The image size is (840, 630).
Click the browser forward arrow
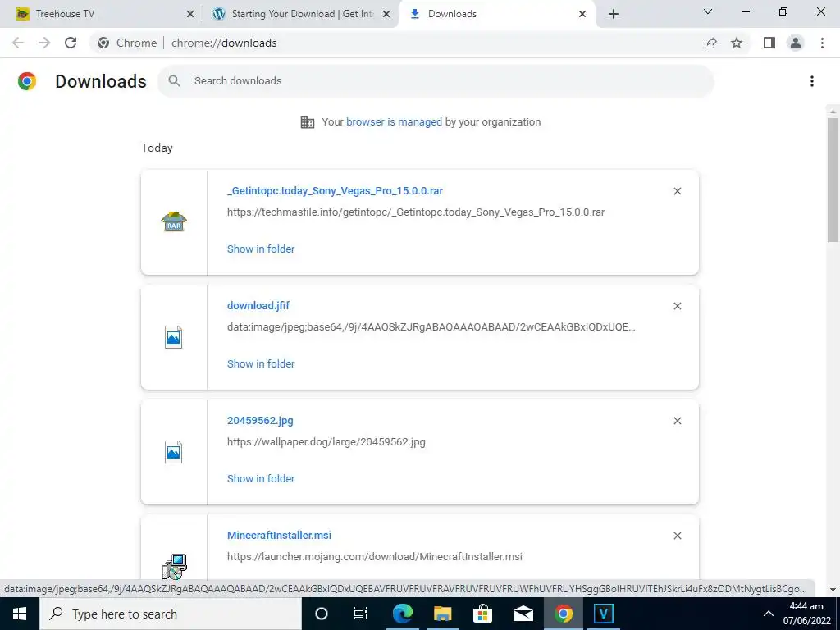point(44,43)
